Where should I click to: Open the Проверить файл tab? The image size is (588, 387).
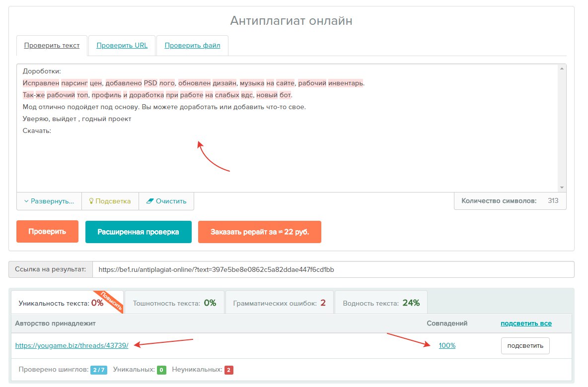click(x=192, y=45)
